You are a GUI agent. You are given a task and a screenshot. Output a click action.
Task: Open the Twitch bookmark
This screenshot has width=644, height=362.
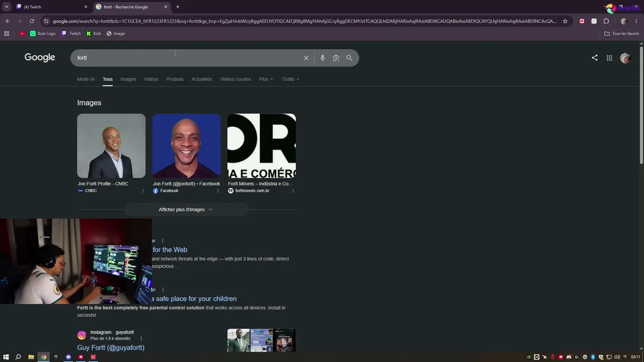click(71, 34)
